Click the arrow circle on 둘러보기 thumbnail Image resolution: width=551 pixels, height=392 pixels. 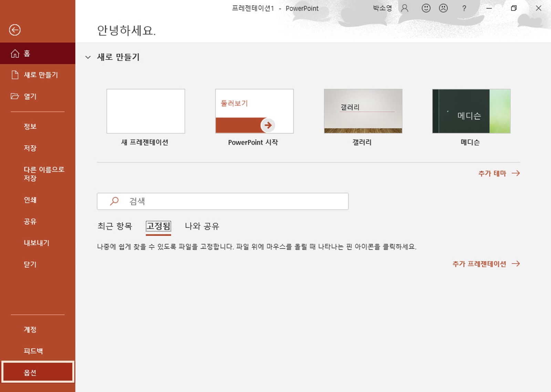(x=268, y=125)
